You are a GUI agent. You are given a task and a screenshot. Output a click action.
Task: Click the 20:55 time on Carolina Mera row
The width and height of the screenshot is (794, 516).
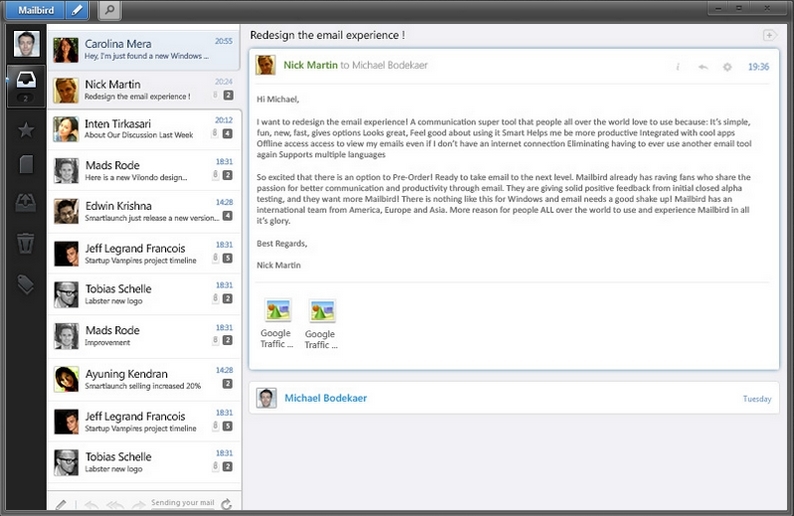pyautogui.click(x=224, y=41)
